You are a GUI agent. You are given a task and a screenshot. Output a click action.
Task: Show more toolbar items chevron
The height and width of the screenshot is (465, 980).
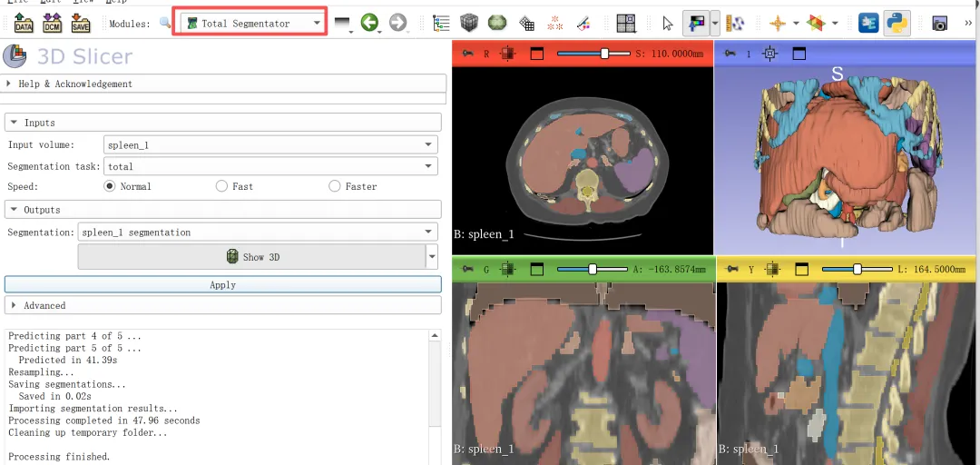969,23
